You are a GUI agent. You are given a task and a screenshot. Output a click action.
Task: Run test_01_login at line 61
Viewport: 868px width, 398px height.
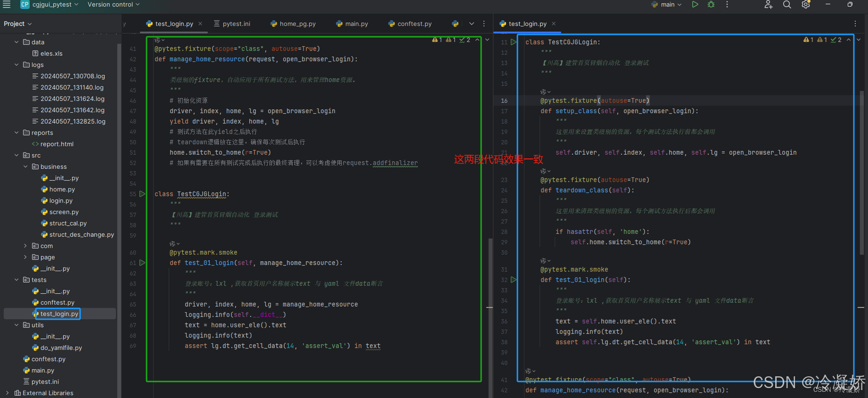point(142,263)
